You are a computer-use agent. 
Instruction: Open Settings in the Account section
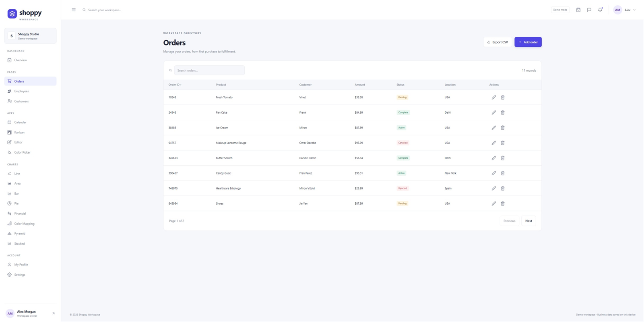(x=30, y=275)
